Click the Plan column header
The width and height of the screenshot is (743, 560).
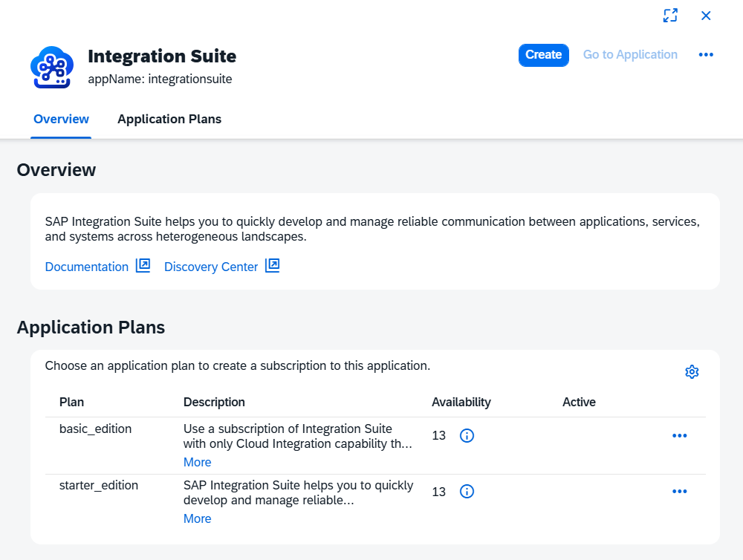pos(71,403)
